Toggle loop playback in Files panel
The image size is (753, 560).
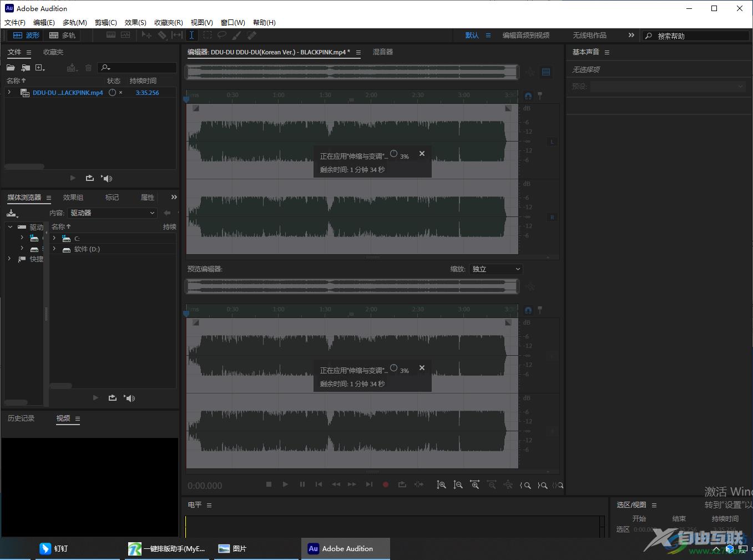pyautogui.click(x=90, y=178)
